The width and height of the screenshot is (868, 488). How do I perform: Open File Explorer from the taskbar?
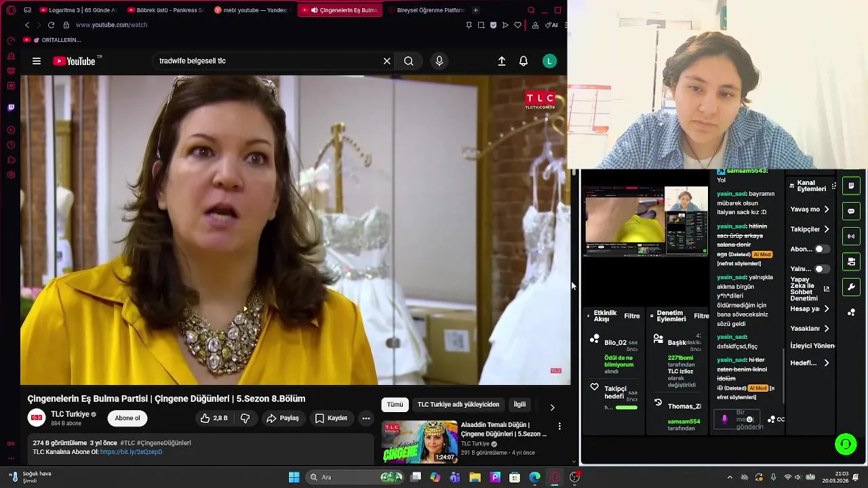point(475,477)
